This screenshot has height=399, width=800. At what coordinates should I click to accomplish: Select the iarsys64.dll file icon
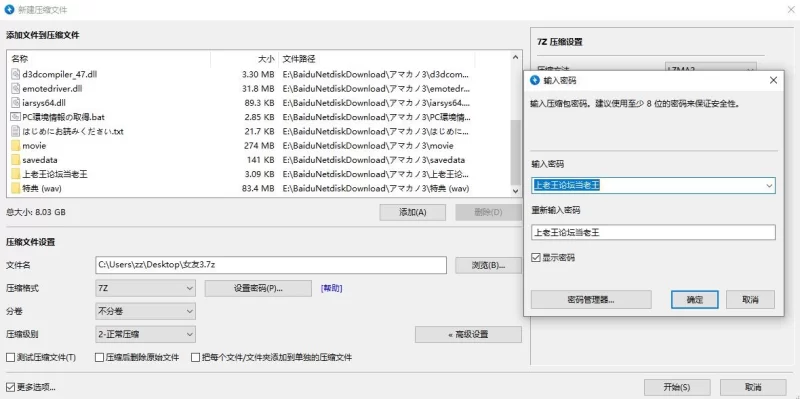click(15, 103)
